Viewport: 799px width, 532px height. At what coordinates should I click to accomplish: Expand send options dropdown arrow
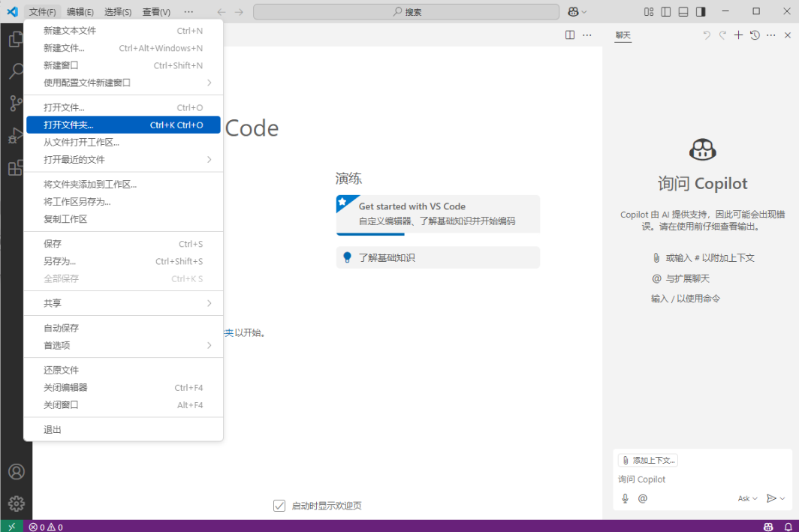coord(782,498)
